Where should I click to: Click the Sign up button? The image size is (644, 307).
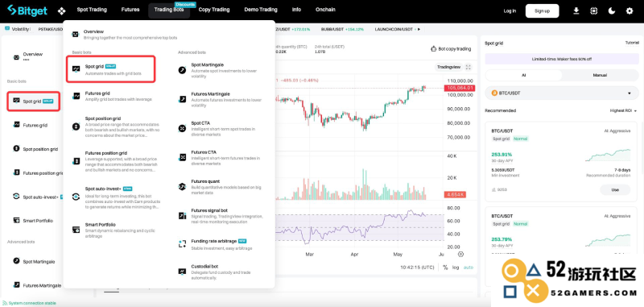point(542,11)
